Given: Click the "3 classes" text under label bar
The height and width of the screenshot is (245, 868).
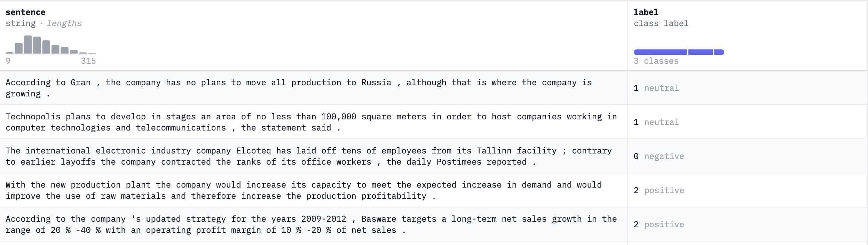Looking at the screenshot, I should click(x=656, y=61).
